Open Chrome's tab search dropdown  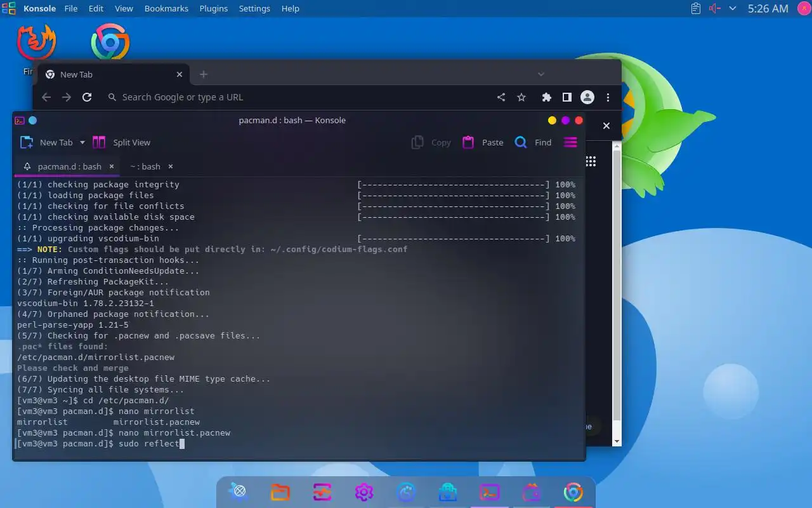[541, 74]
